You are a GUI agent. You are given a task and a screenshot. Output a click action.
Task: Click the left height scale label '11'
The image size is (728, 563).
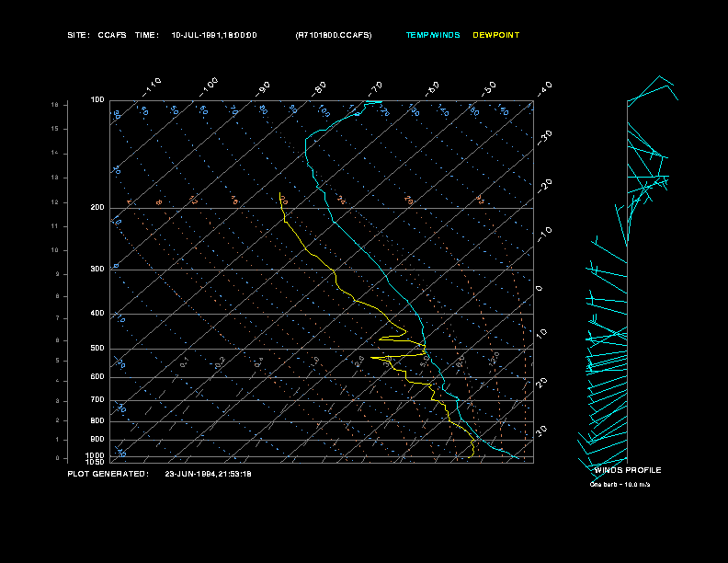coord(55,226)
